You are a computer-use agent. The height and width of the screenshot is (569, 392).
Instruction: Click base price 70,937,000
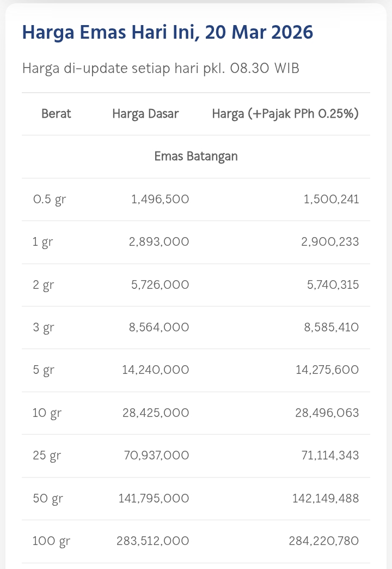[x=156, y=456]
